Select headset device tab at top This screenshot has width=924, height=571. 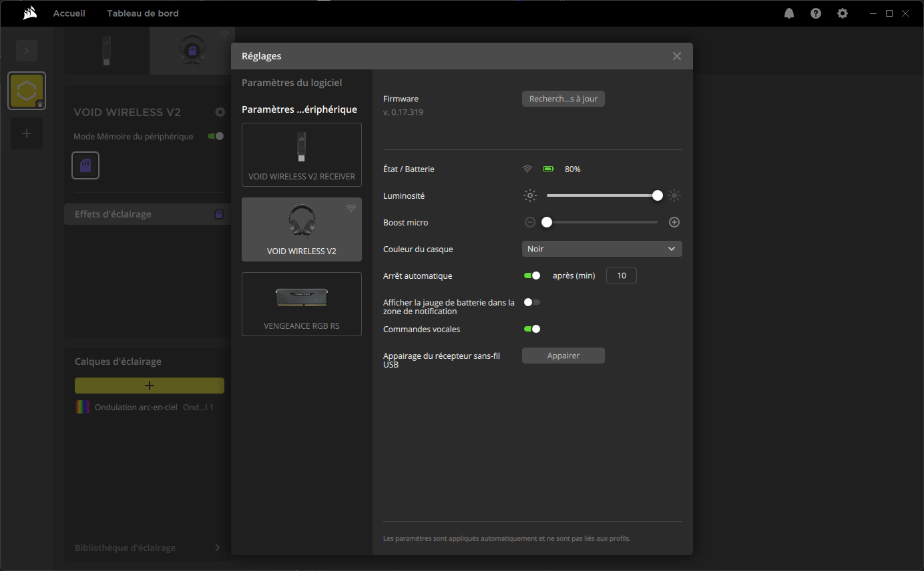[192, 51]
